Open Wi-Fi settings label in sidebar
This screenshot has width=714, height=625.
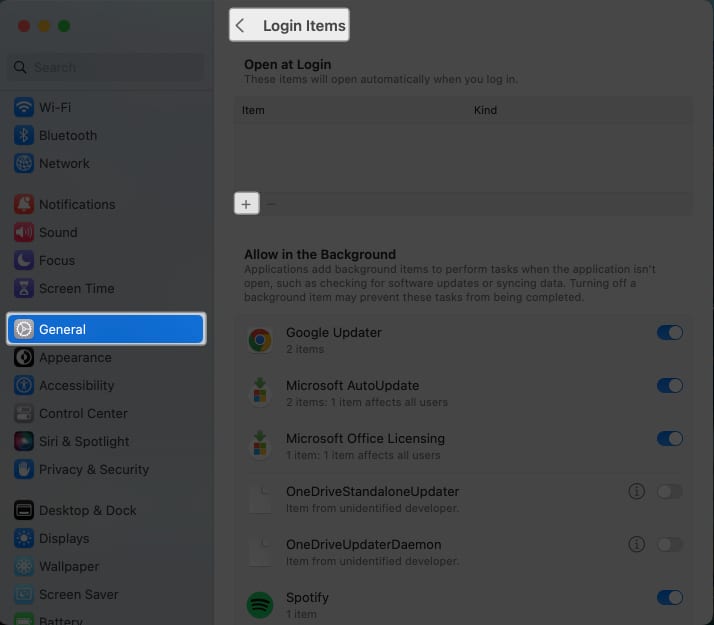[55, 107]
